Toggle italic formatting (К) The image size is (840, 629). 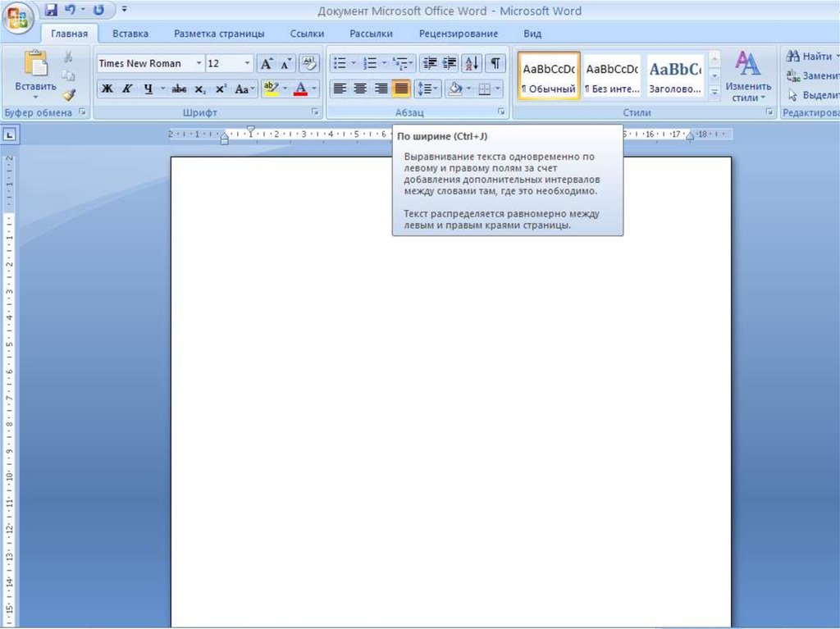[127, 89]
